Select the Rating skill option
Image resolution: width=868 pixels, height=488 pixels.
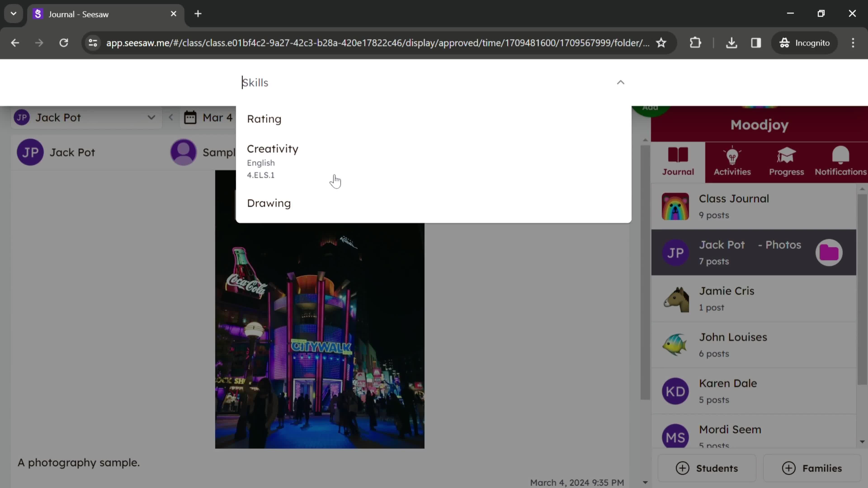433,119
